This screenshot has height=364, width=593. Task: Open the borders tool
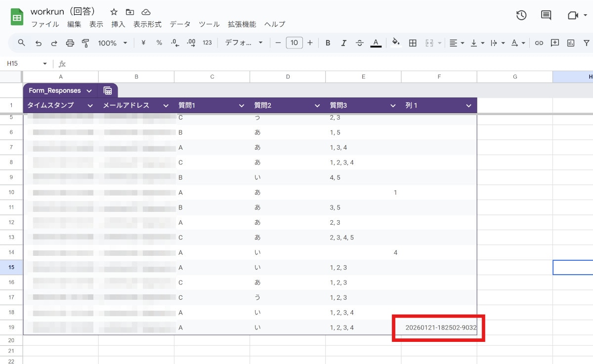(413, 43)
